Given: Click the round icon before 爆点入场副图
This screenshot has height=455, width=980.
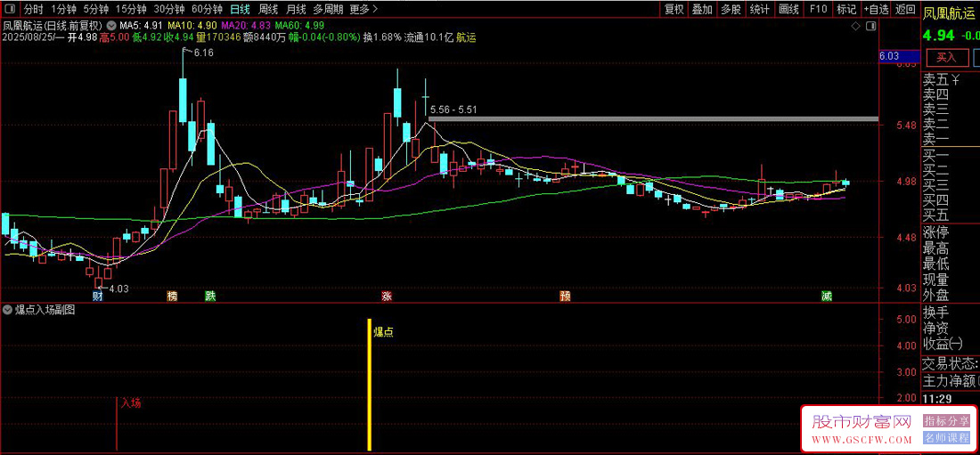Looking at the screenshot, I should tap(8, 309).
